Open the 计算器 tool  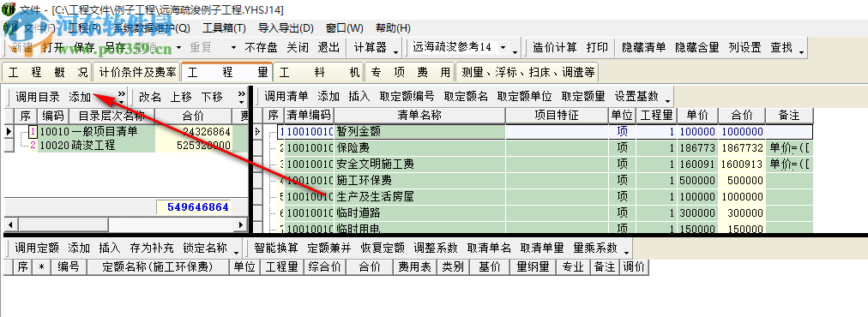tap(370, 48)
